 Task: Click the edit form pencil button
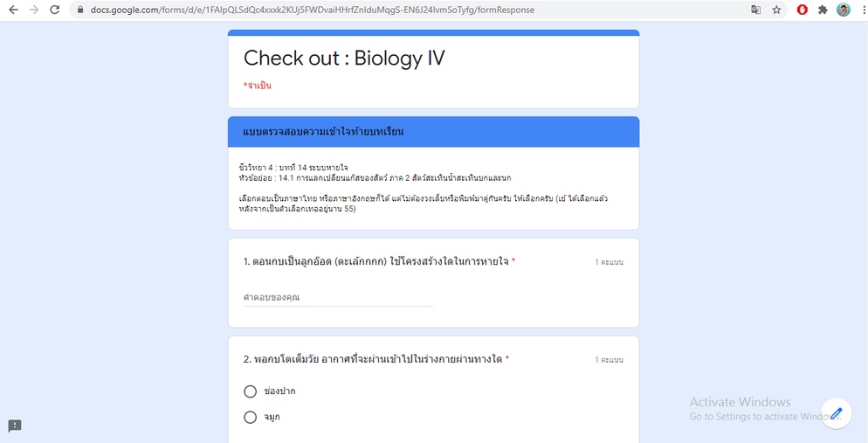[836, 413]
